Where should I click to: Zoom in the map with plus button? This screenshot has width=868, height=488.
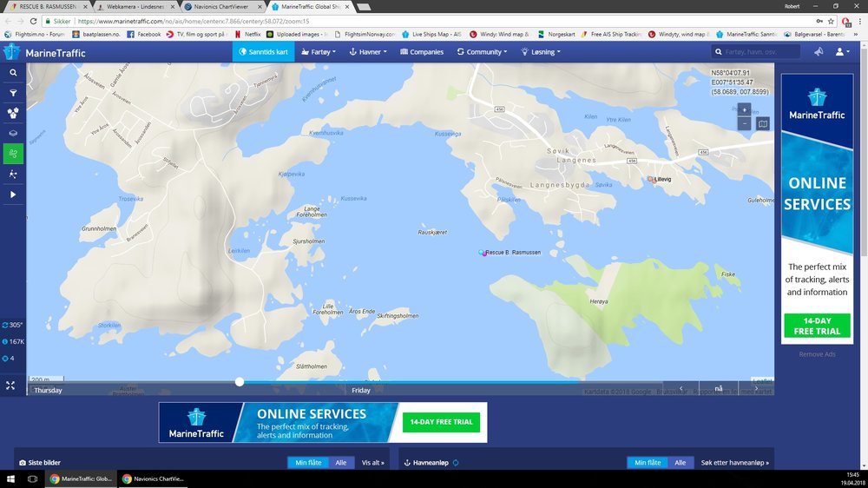coord(744,109)
